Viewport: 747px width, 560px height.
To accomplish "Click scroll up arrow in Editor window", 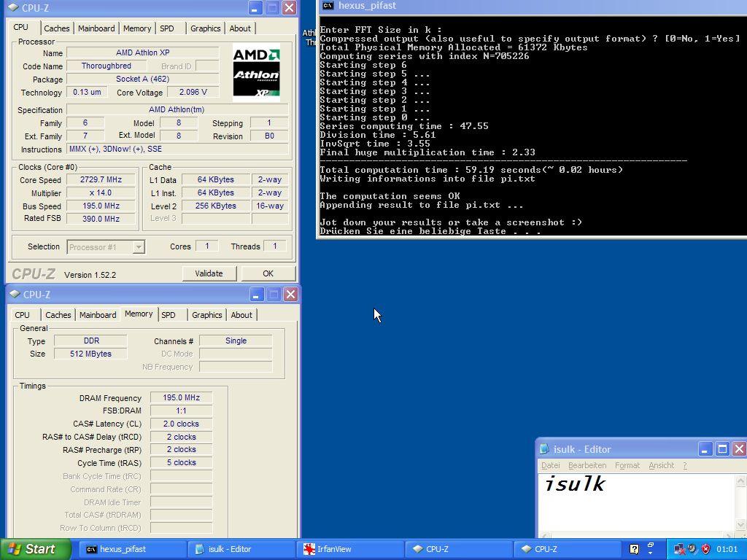I will pyautogui.click(x=741, y=481).
